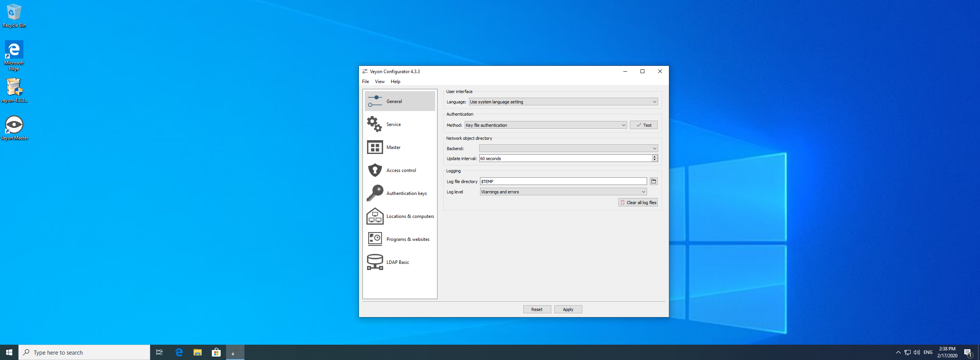Decrease the Update interval with the down arrow
The image size is (980, 360).
(655, 160)
